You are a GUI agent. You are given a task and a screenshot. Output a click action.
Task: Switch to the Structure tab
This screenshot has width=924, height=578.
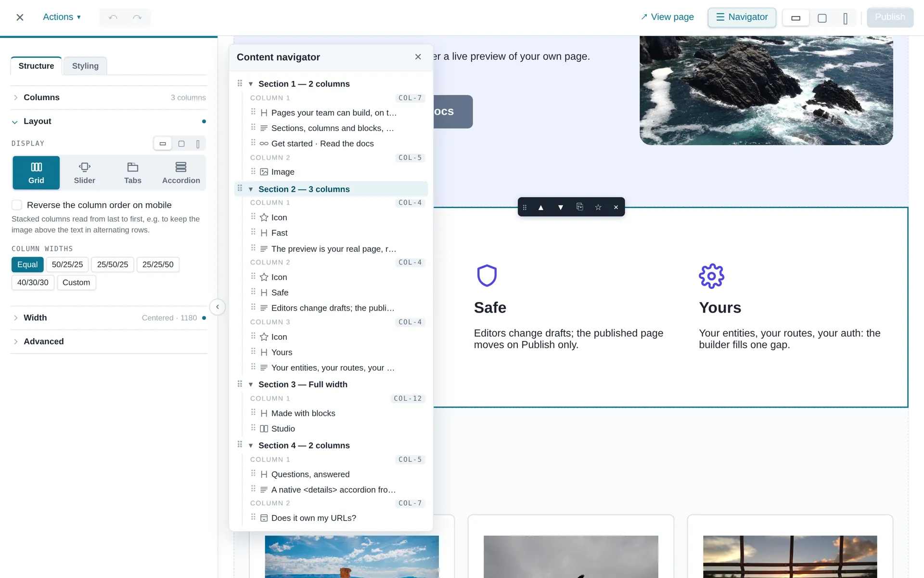pyautogui.click(x=36, y=66)
